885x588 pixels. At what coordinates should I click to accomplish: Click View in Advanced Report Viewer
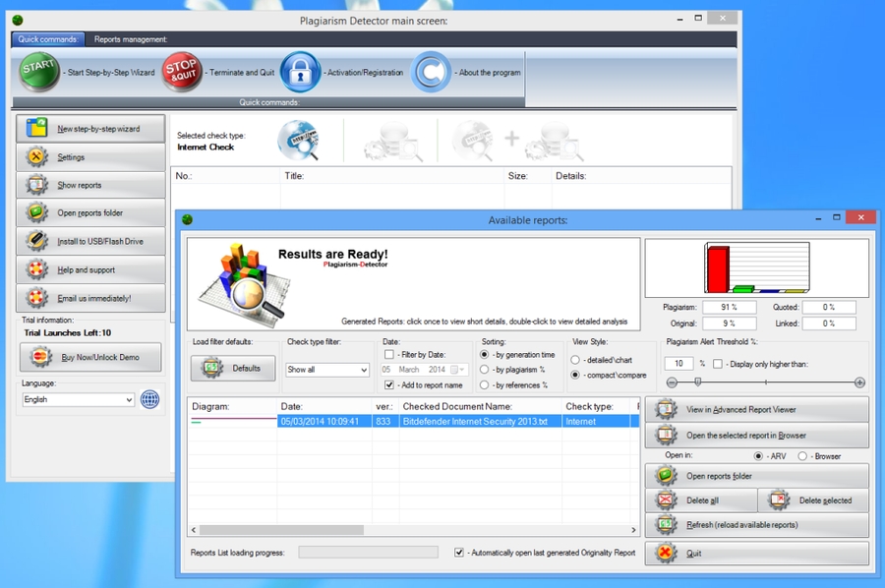pos(756,409)
